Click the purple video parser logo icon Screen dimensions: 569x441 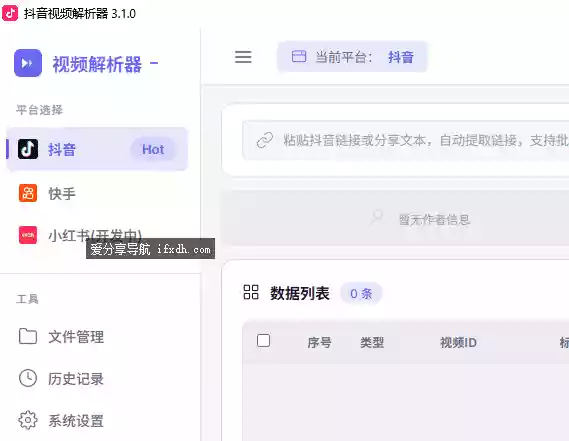point(28,63)
